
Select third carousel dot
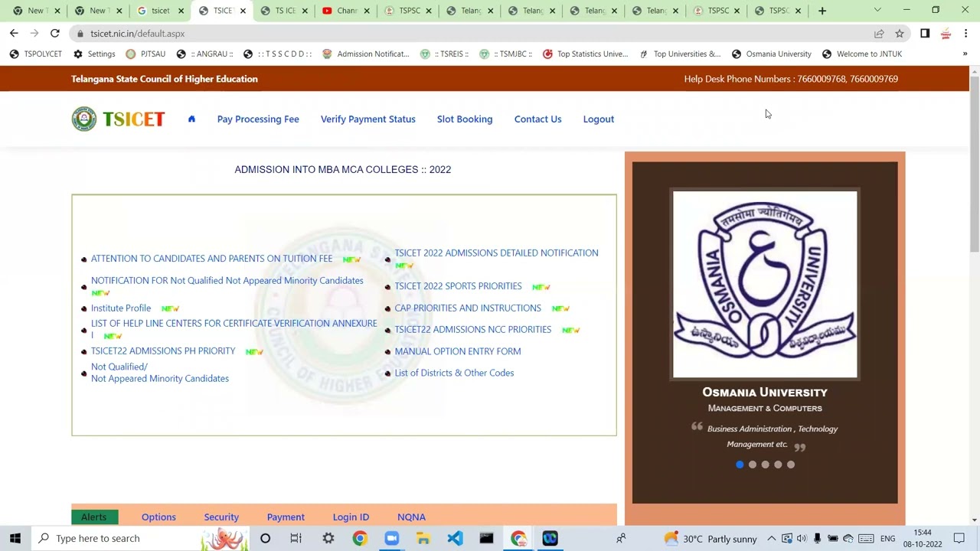[x=765, y=465]
